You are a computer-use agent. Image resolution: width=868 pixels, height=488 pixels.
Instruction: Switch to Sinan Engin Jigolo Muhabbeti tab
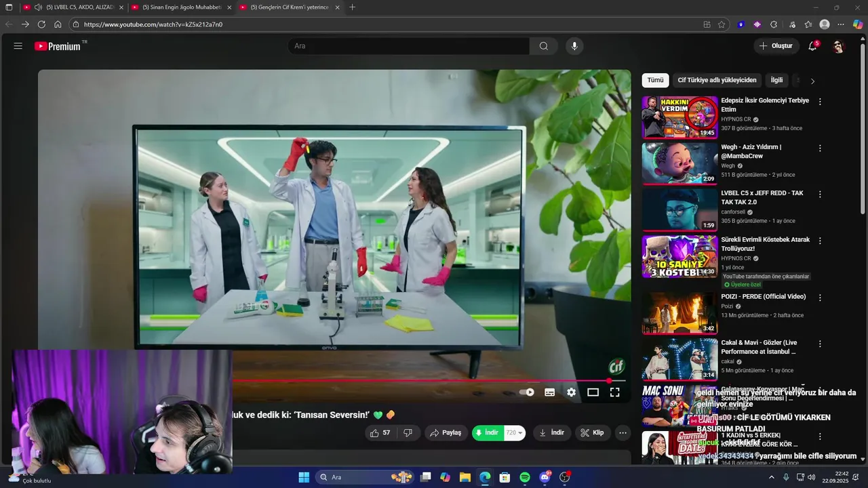182,7
